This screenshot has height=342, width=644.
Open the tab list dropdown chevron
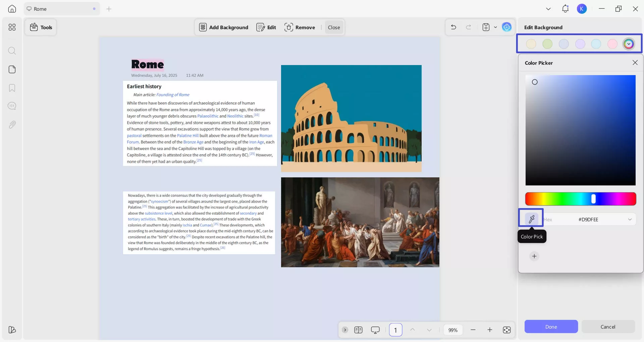coord(548,9)
